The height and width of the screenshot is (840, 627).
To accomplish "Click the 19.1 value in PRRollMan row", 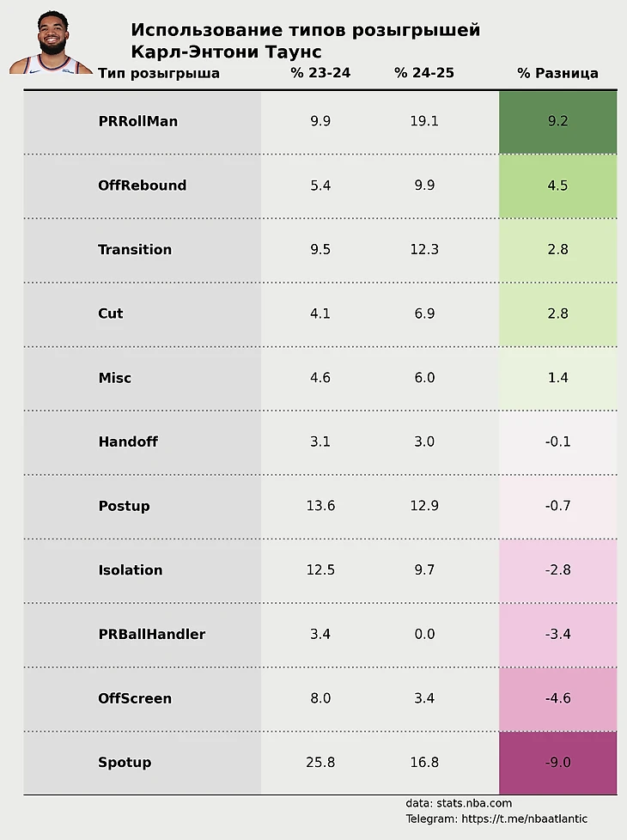I will point(424,121).
